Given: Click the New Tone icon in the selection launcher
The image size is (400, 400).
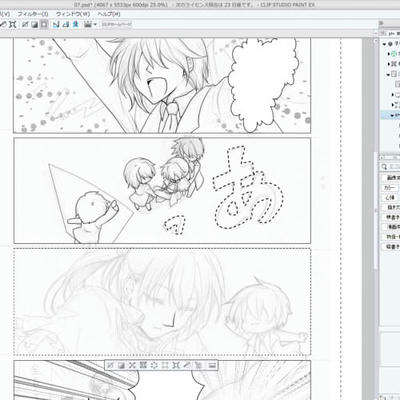Looking at the screenshot, I should [x=198, y=366].
